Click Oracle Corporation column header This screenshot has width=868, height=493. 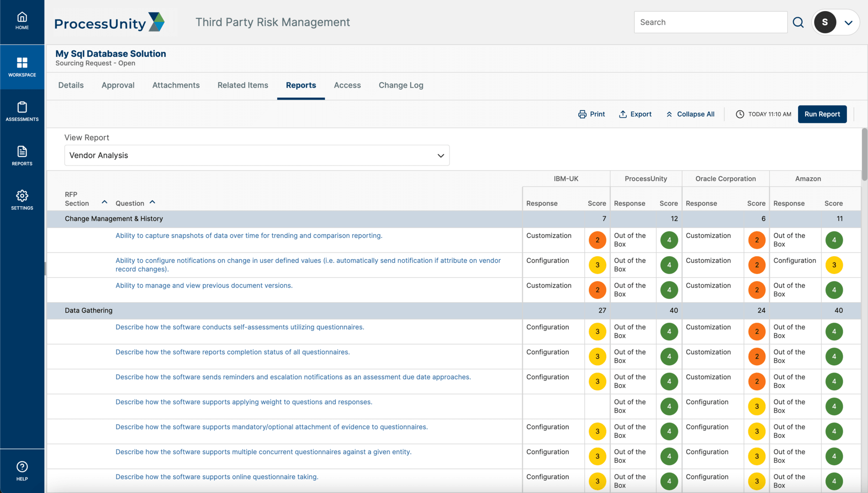tap(725, 178)
